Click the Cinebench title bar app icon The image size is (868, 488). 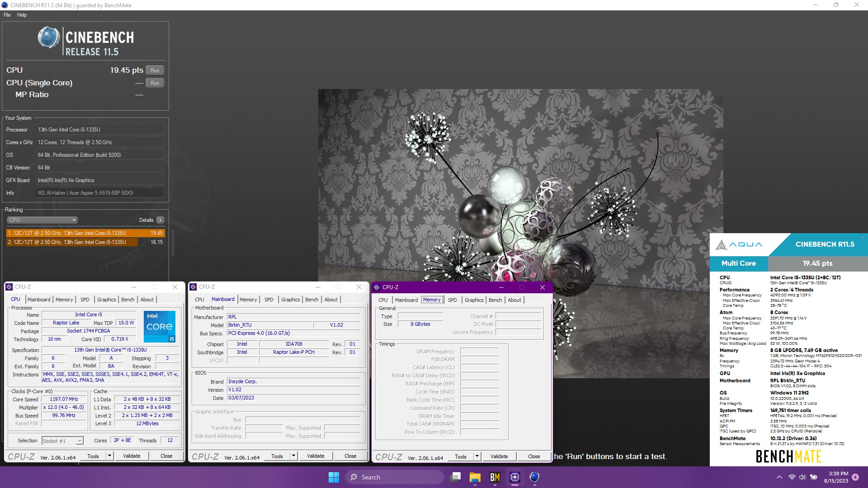click(5, 5)
